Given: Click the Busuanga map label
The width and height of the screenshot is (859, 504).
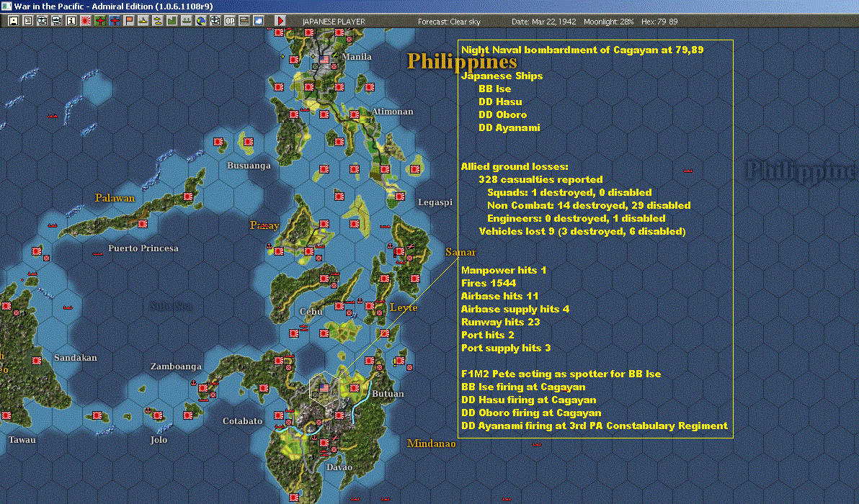Looking at the screenshot, I should pyautogui.click(x=249, y=166).
